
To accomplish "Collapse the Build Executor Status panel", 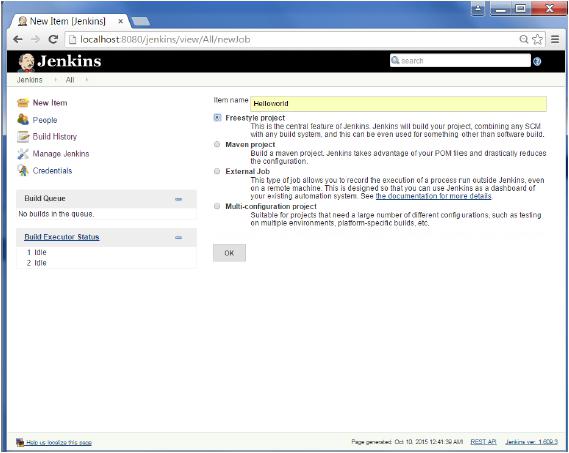I will (x=178, y=237).
